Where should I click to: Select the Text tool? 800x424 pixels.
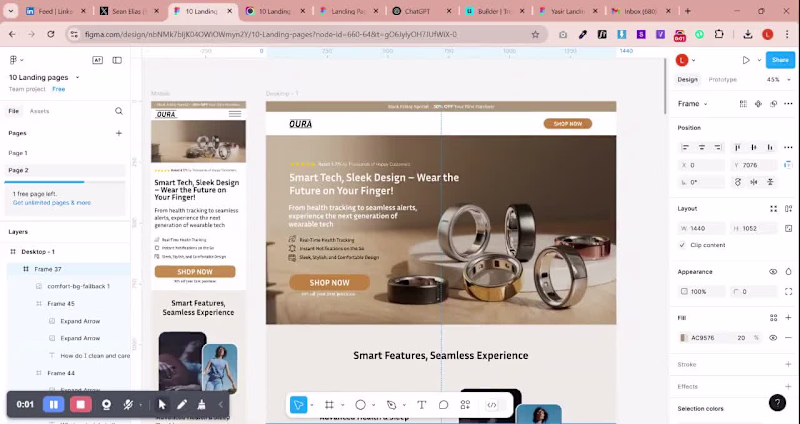coord(421,405)
